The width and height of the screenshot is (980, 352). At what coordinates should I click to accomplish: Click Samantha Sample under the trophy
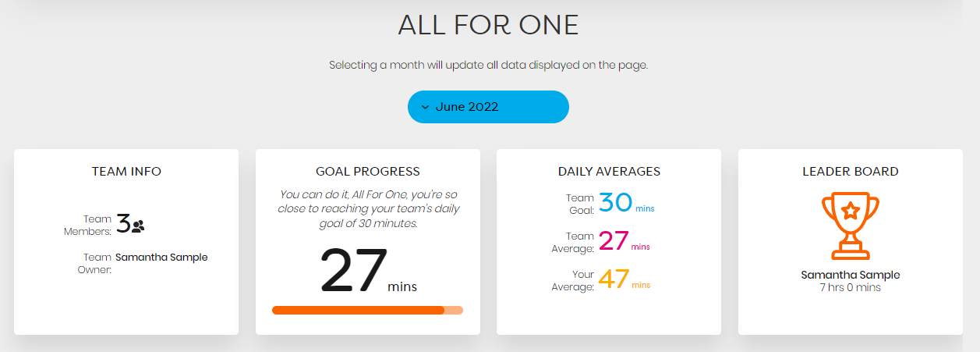pos(851,275)
